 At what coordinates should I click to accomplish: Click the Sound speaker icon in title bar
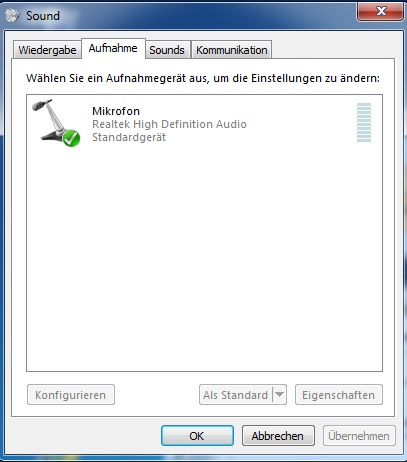click(12, 16)
